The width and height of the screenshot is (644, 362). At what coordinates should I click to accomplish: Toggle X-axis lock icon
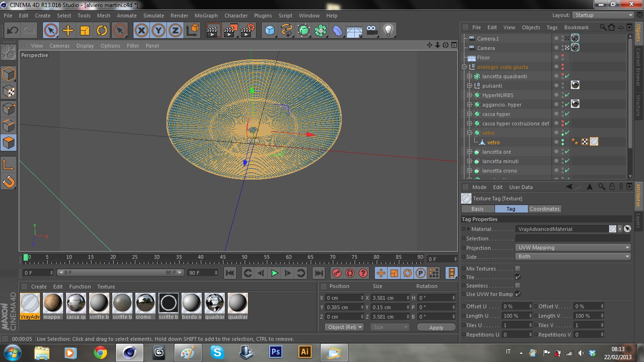point(141,31)
